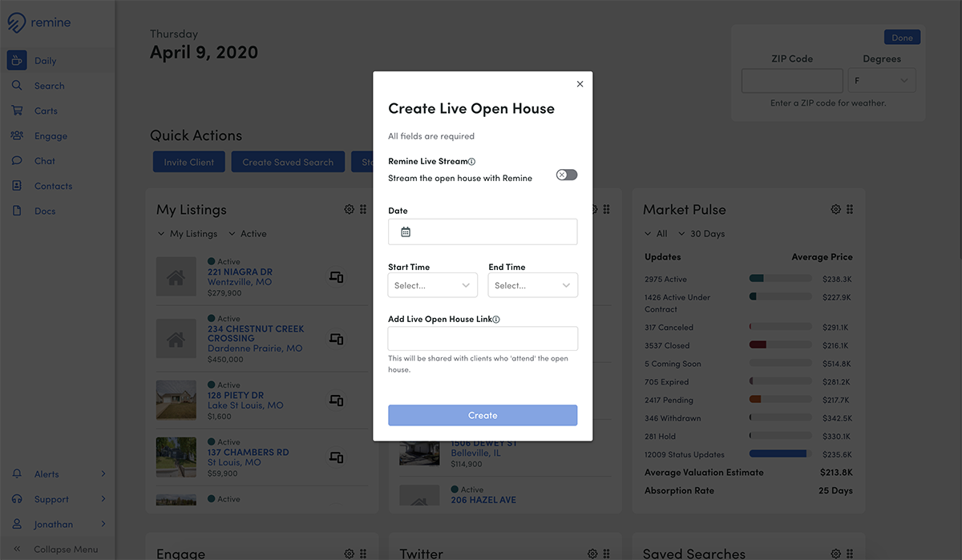962x560 pixels.
Task: Open the Chat icon in the sidebar
Action: point(17,161)
